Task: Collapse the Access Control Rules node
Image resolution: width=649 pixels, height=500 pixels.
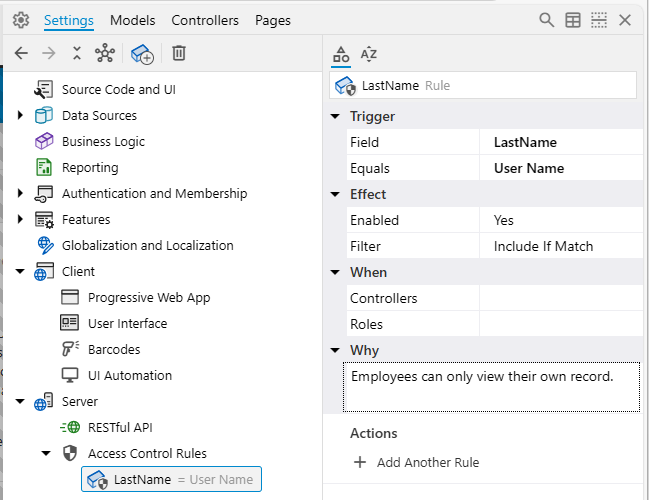Action: (46, 453)
